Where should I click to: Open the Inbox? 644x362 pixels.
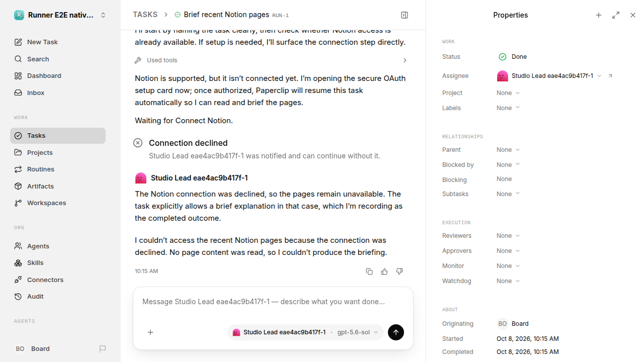click(x=58, y=93)
